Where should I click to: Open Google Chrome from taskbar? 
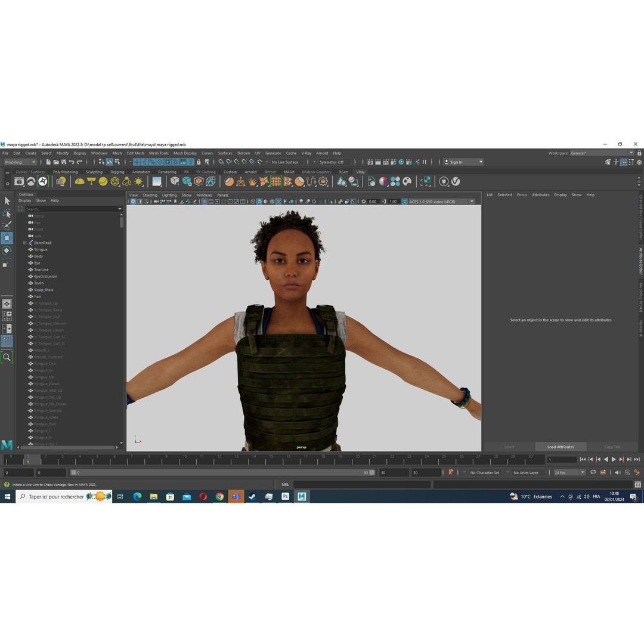pos(219,497)
